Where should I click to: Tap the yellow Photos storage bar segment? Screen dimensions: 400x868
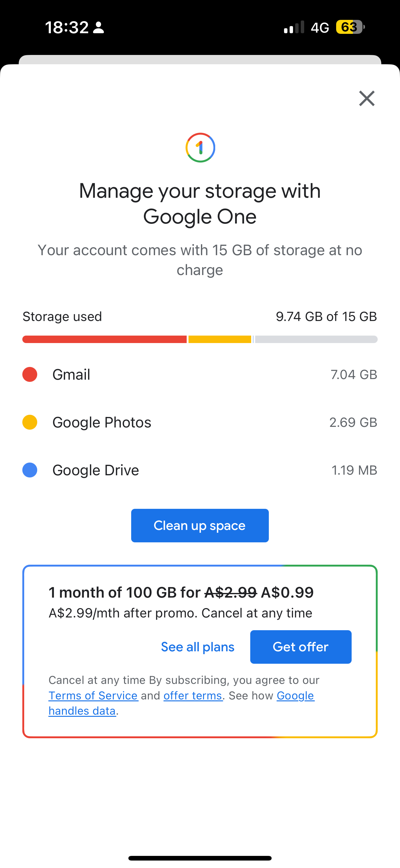pyautogui.click(x=220, y=339)
